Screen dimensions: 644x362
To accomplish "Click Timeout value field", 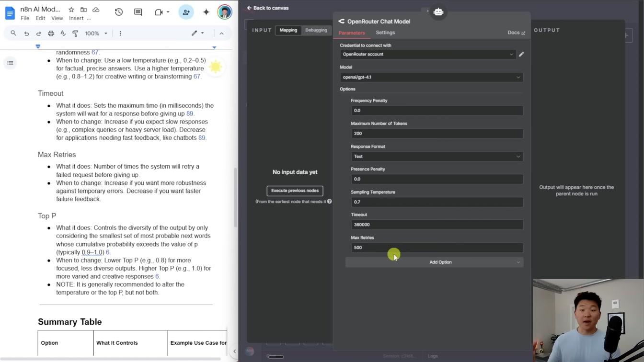I will 437,225.
